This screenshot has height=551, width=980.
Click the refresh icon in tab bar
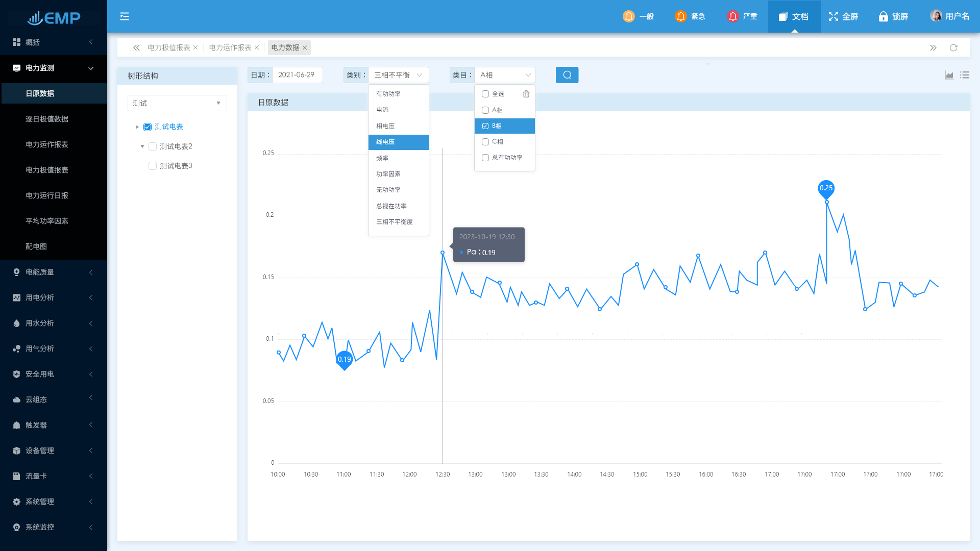point(953,47)
